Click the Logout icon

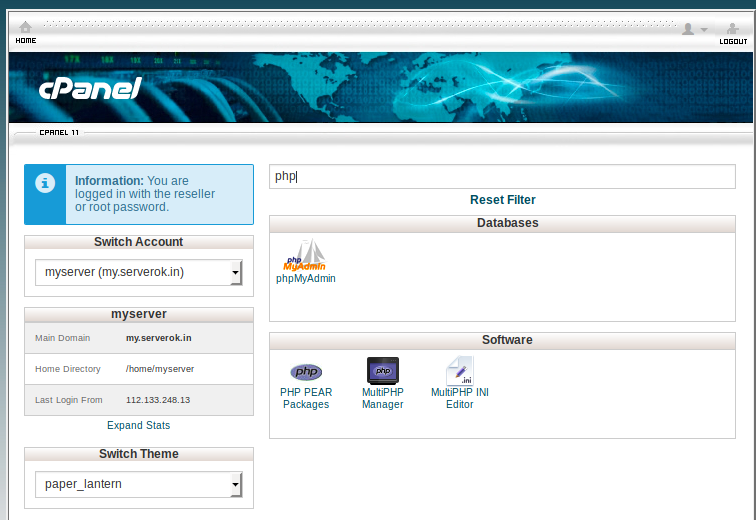click(733, 28)
